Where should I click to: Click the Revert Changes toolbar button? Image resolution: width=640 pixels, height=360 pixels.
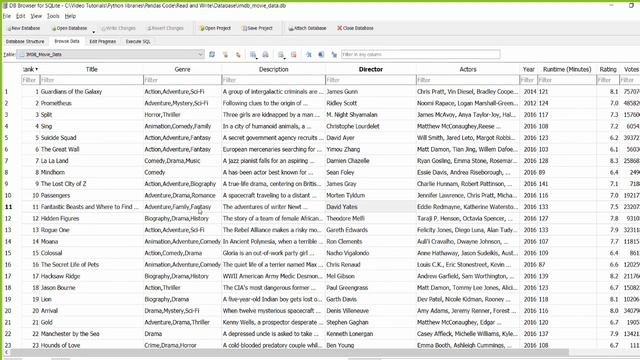pyautogui.click(x=165, y=28)
